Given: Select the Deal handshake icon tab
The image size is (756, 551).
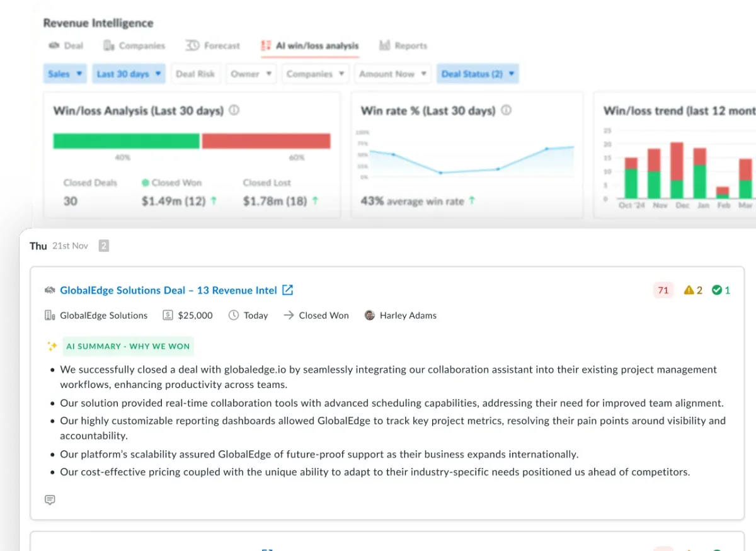Looking at the screenshot, I should (53, 45).
